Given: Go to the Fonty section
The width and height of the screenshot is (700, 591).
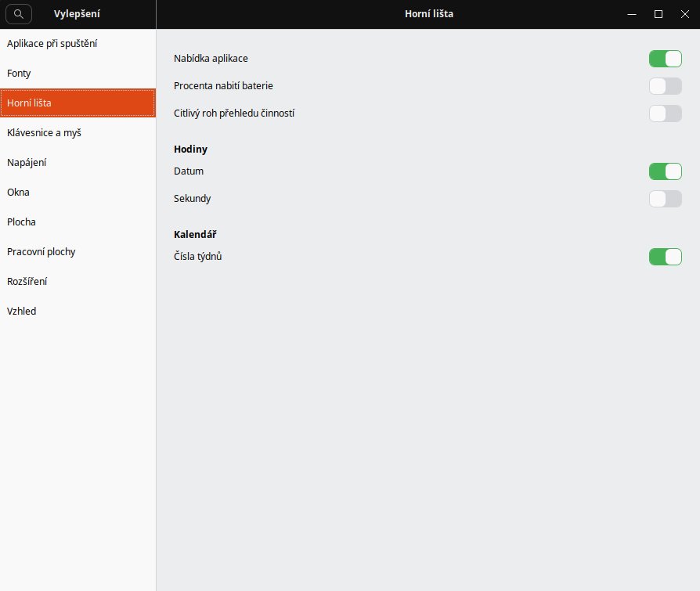Looking at the screenshot, I should 78,74.
